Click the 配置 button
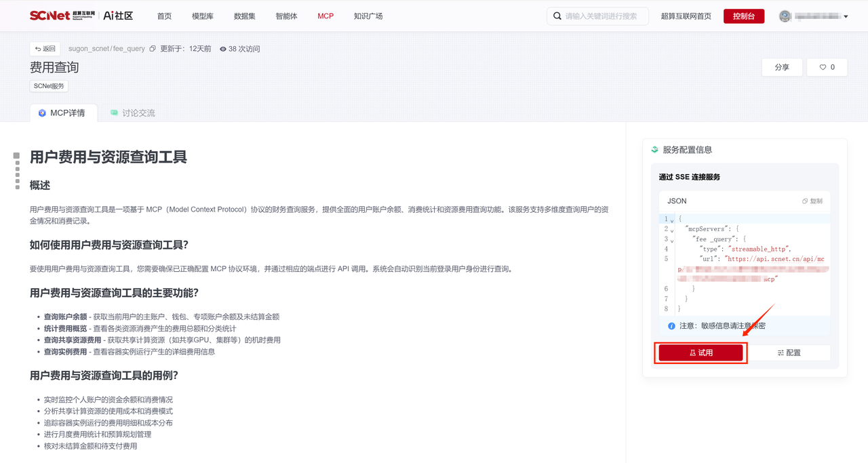The width and height of the screenshot is (868, 463). tap(789, 353)
